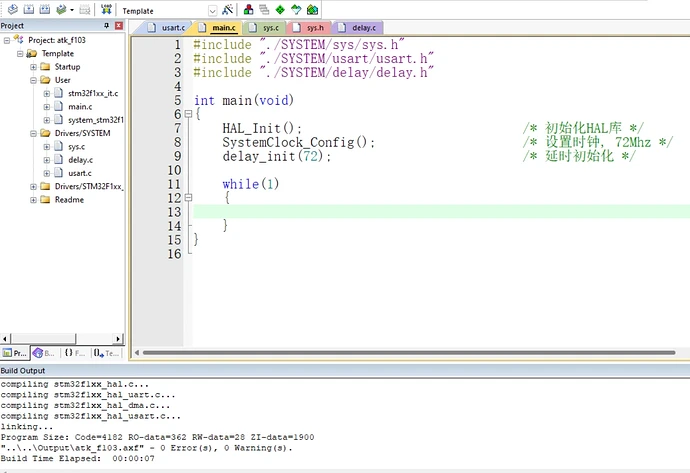Open Options for Target (magic wand)

tap(229, 9)
